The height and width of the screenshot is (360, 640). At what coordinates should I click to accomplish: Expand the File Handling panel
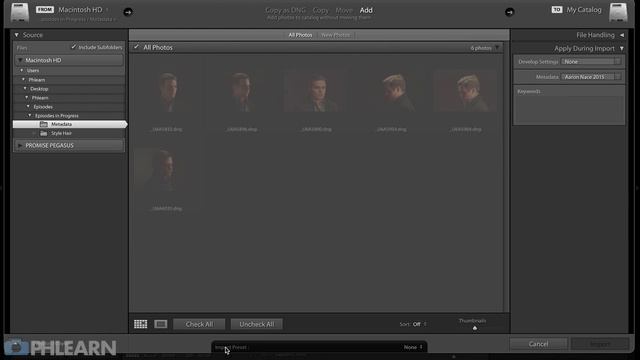click(622, 35)
